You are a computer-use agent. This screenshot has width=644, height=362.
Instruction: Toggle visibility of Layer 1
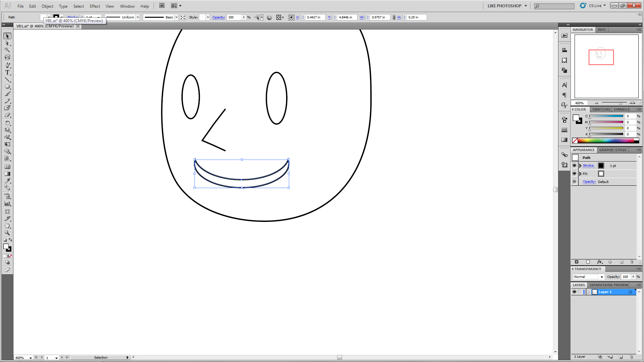(574, 292)
